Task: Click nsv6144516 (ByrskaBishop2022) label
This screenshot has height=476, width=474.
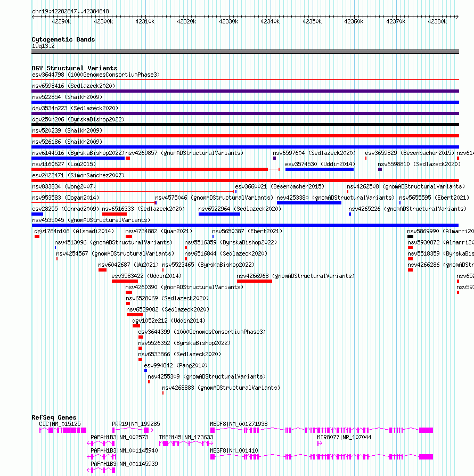Action: pyautogui.click(x=78, y=153)
